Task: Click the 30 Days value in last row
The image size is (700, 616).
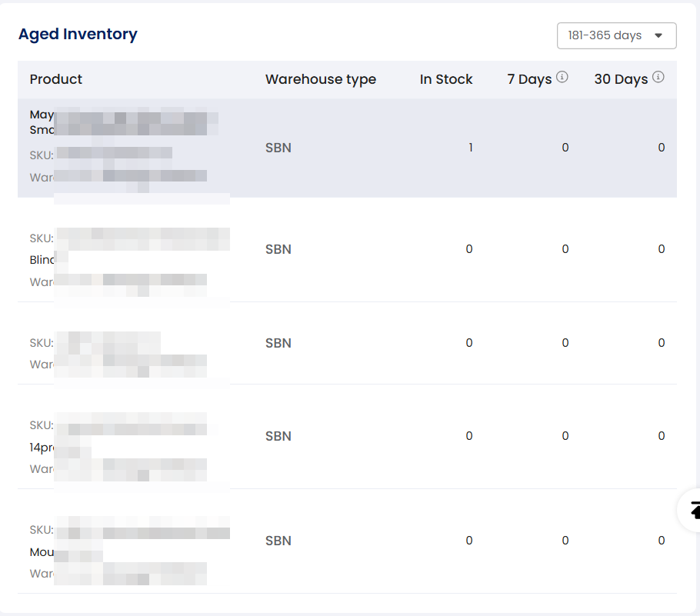Action: (662, 541)
